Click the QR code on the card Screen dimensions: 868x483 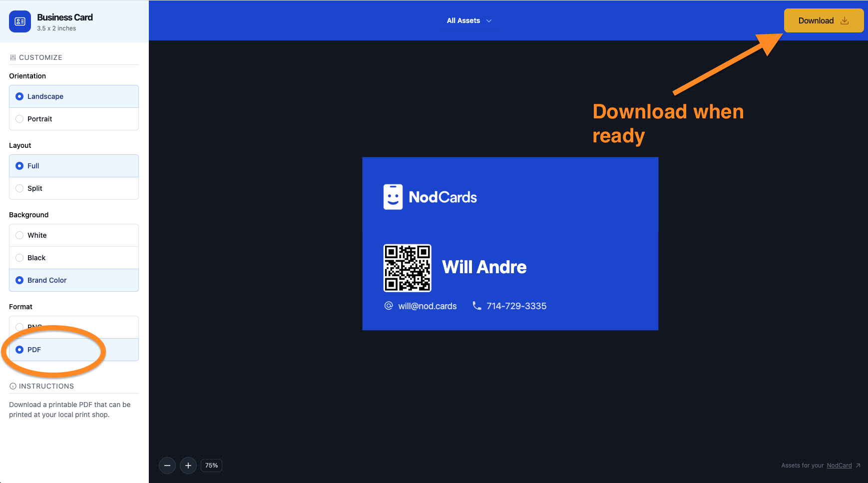(407, 268)
